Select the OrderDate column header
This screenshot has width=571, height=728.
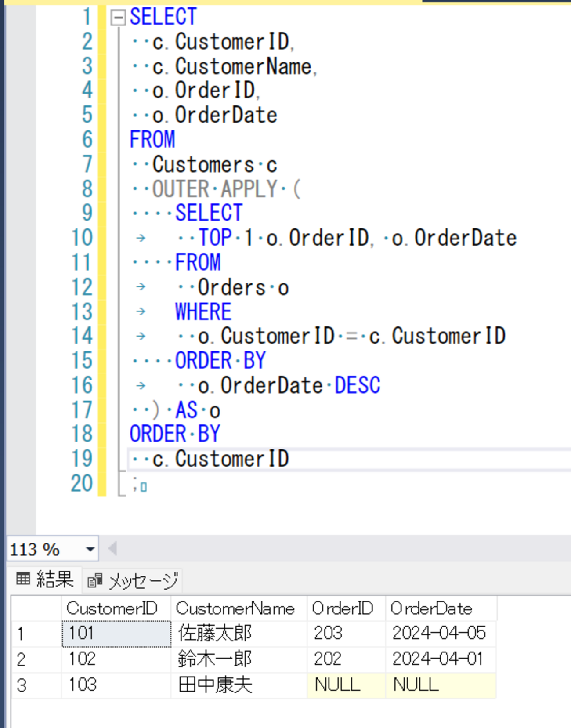pyautogui.click(x=441, y=608)
